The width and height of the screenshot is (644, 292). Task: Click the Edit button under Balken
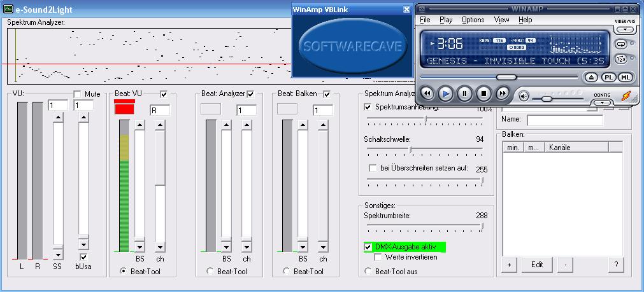pos(537,264)
